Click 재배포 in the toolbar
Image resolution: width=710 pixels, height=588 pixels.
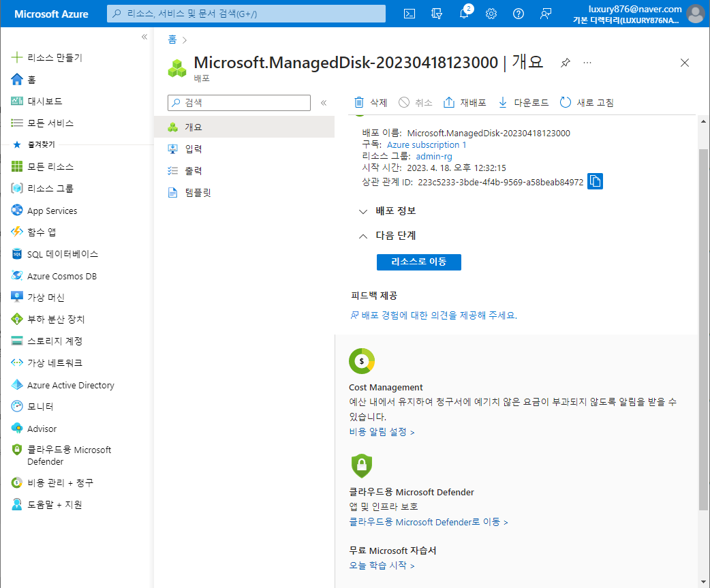pos(465,102)
